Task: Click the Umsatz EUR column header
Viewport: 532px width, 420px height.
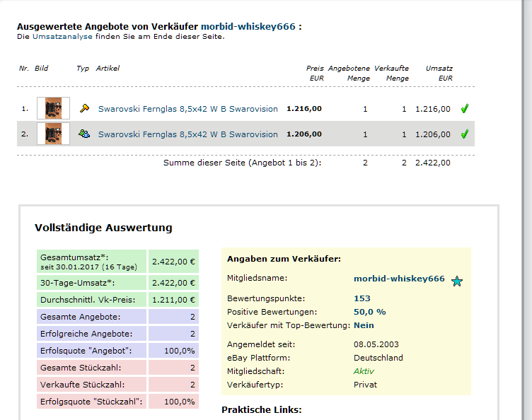Action: coord(439,74)
